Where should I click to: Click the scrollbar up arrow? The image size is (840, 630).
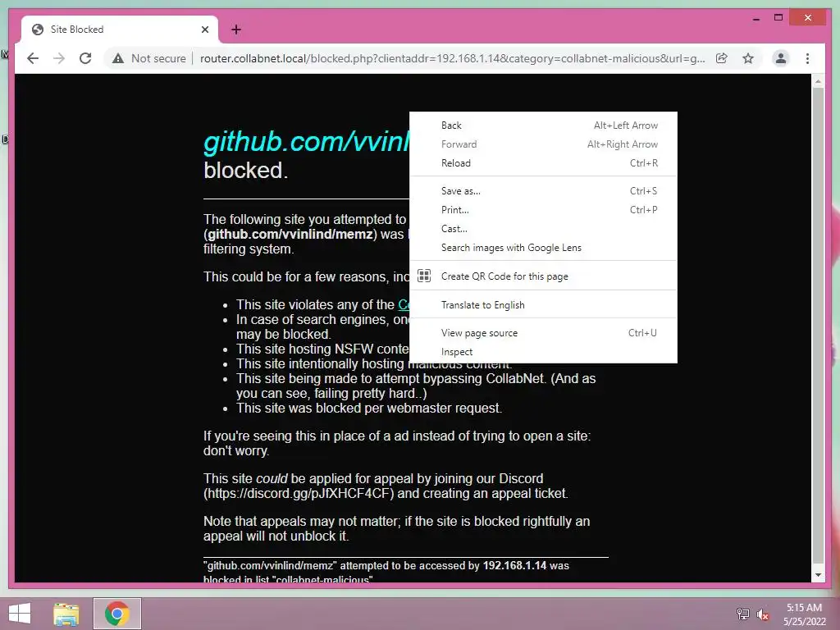pyautogui.click(x=818, y=81)
